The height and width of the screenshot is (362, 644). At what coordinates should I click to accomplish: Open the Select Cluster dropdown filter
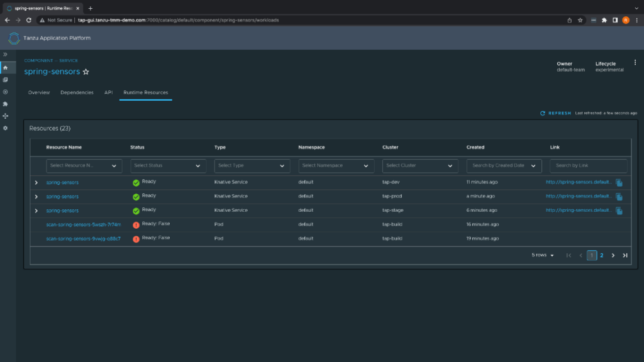[x=420, y=166]
